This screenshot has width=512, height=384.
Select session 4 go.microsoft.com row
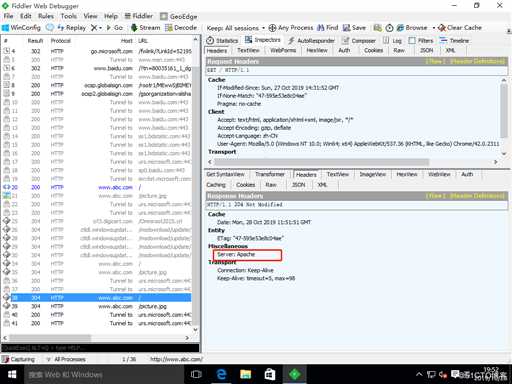pos(97,51)
